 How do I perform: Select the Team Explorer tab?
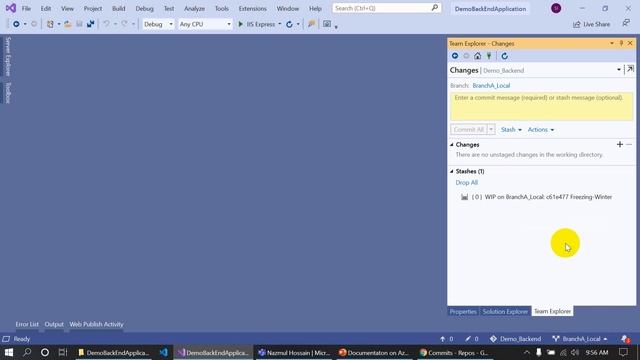(552, 311)
